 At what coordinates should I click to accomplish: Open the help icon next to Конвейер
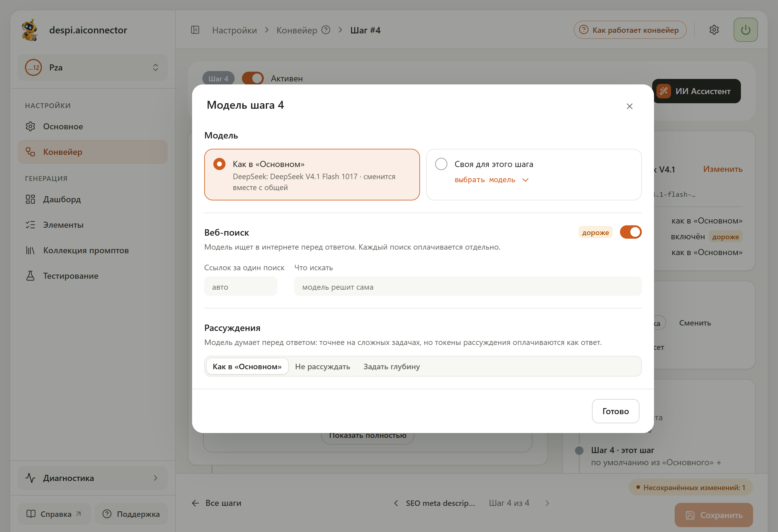click(x=326, y=30)
